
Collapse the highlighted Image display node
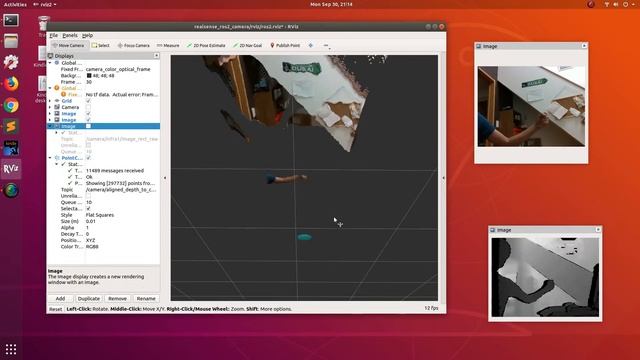pyautogui.click(x=50, y=126)
